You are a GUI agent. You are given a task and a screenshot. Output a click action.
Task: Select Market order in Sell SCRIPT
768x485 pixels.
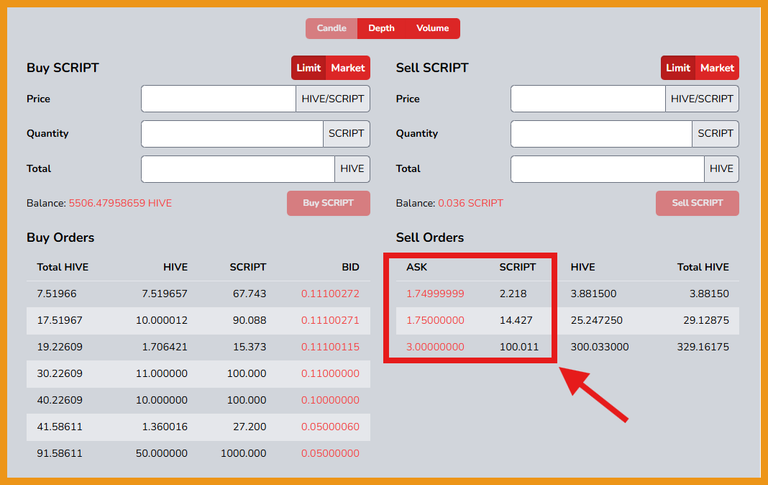[x=717, y=68]
